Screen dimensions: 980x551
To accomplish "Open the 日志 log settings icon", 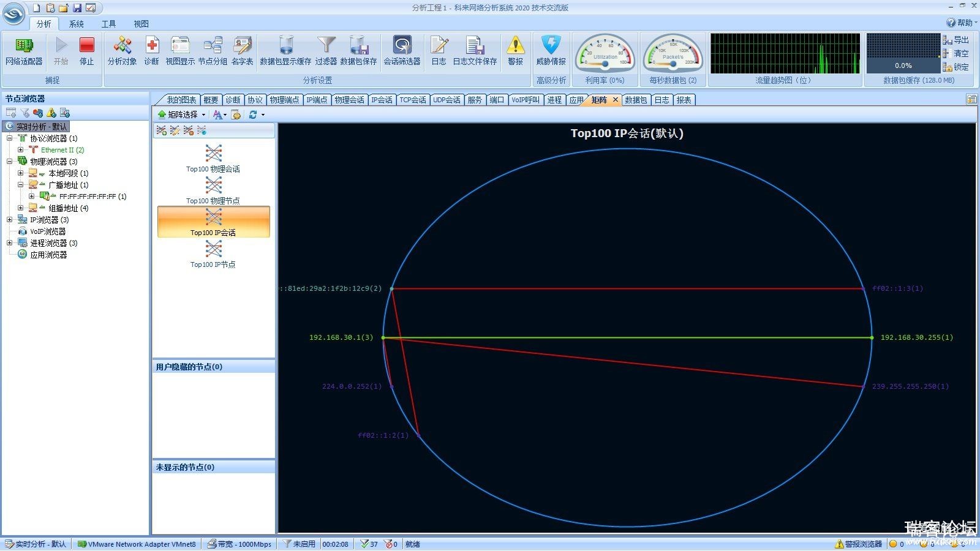I will pyautogui.click(x=439, y=51).
